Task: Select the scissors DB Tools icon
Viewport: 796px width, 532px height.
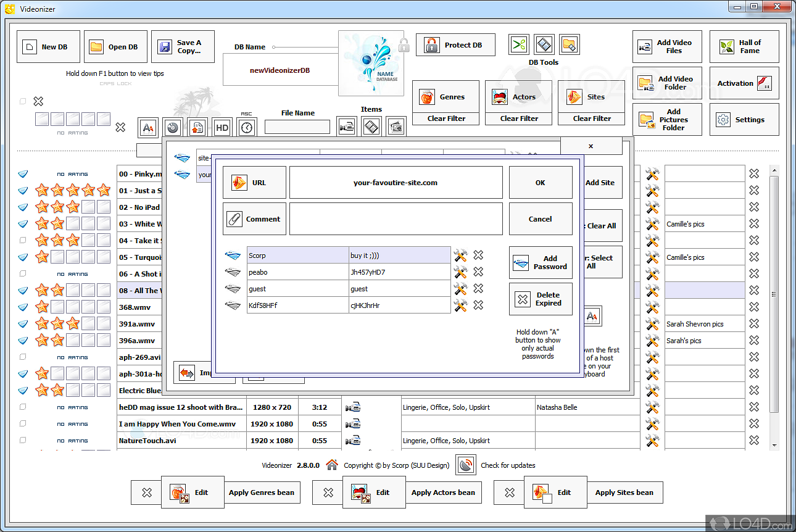Action: point(519,44)
